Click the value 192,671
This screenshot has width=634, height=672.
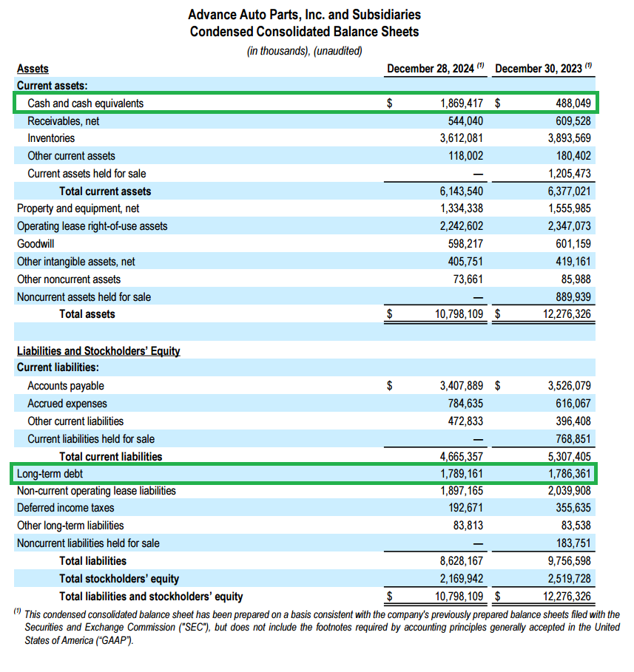click(x=465, y=508)
